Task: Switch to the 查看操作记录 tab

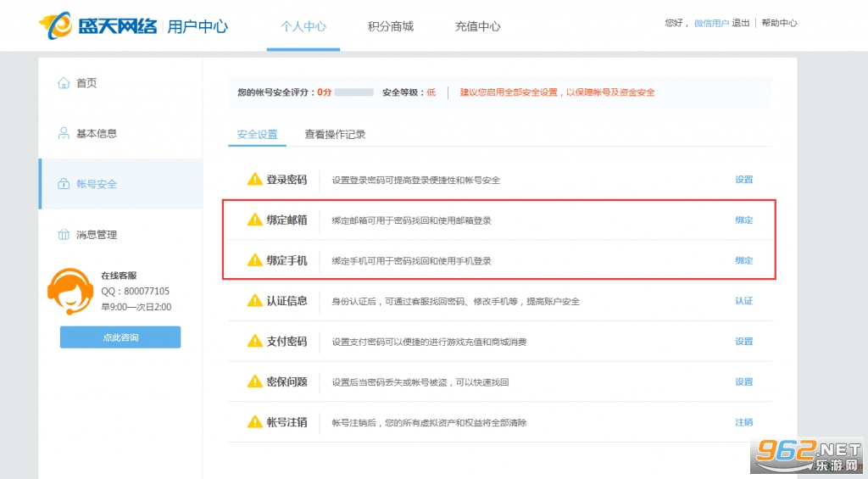Action: (x=335, y=134)
